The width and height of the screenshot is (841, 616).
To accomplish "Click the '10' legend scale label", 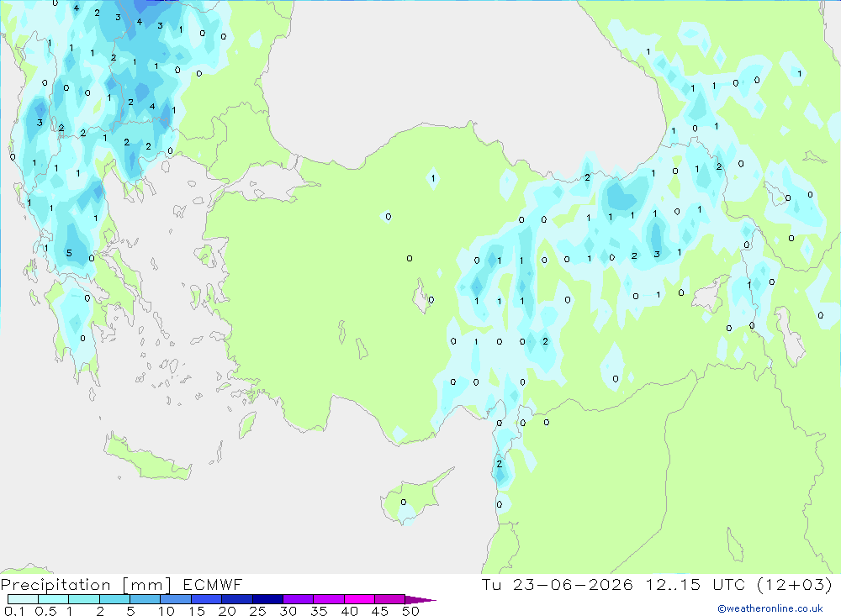I will point(167,611).
